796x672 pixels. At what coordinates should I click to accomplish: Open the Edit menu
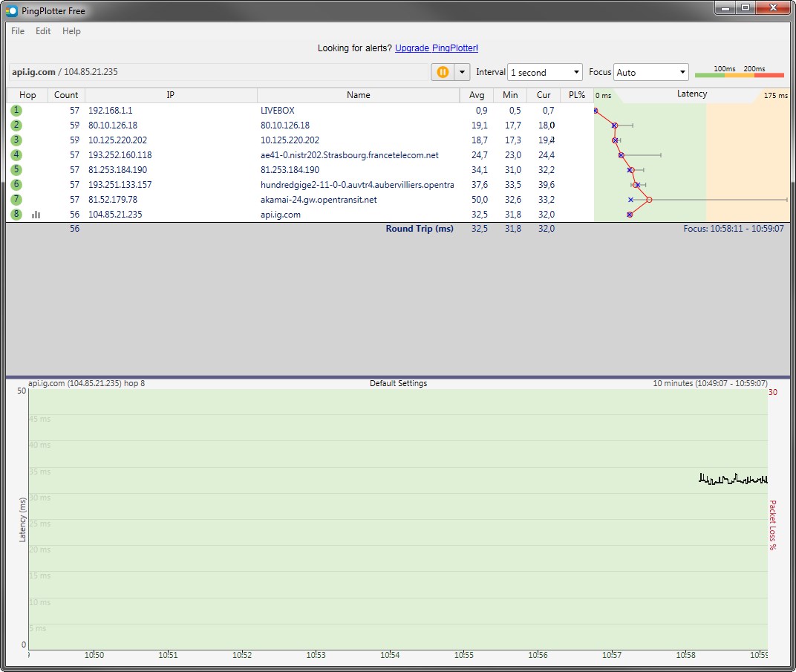(x=43, y=31)
